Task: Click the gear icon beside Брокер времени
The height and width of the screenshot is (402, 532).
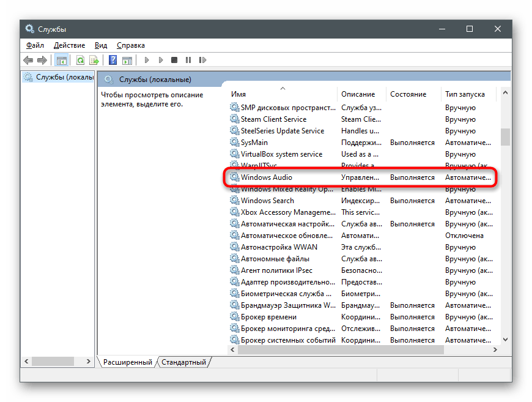Action: pos(234,316)
